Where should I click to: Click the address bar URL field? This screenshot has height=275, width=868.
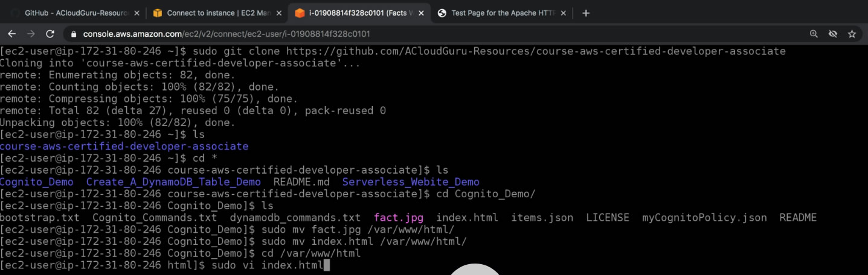(x=435, y=34)
